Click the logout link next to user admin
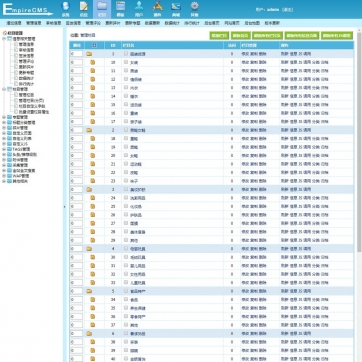Screen dimensions: 362x362 287,10
